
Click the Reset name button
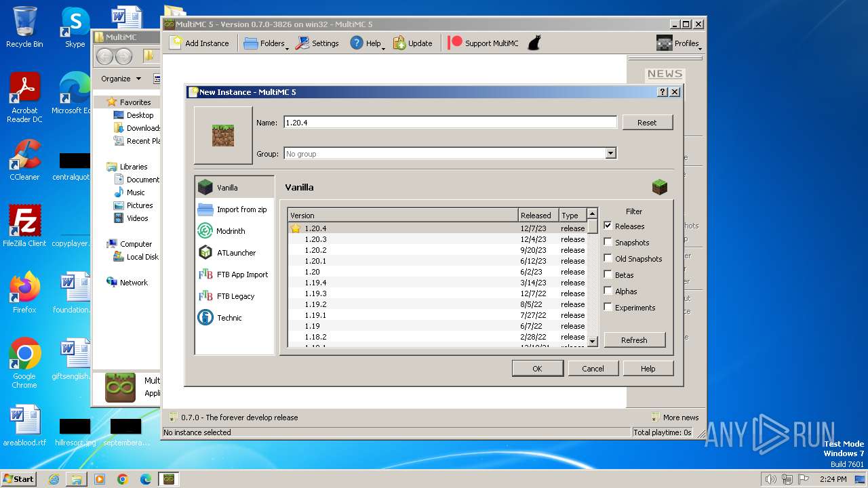pos(647,123)
